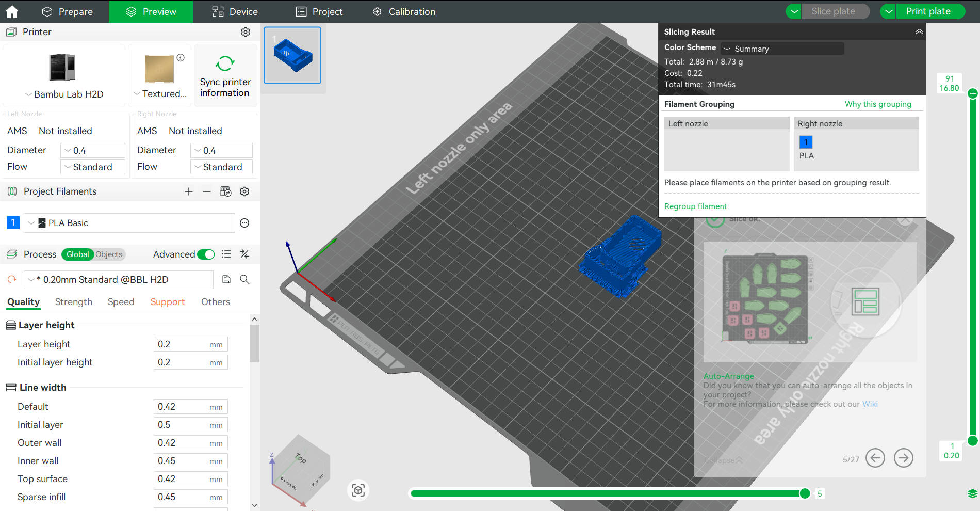This screenshot has width=980, height=511.
Task: Open right nozzle Flow dropdown
Action: click(x=222, y=167)
